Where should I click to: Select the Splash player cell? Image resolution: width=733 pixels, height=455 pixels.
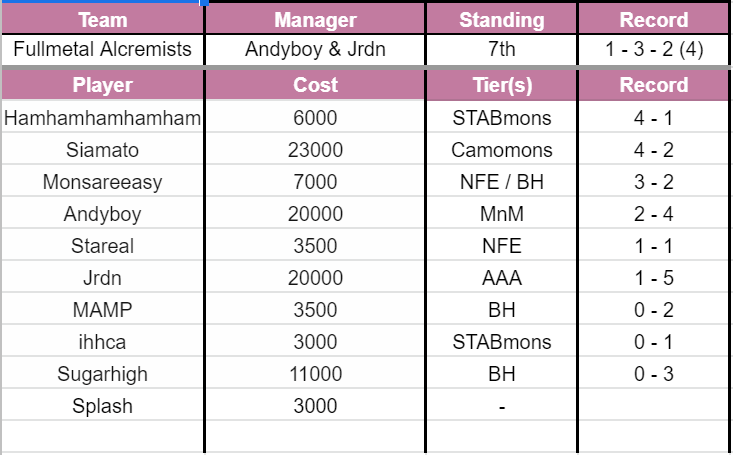tap(102, 406)
